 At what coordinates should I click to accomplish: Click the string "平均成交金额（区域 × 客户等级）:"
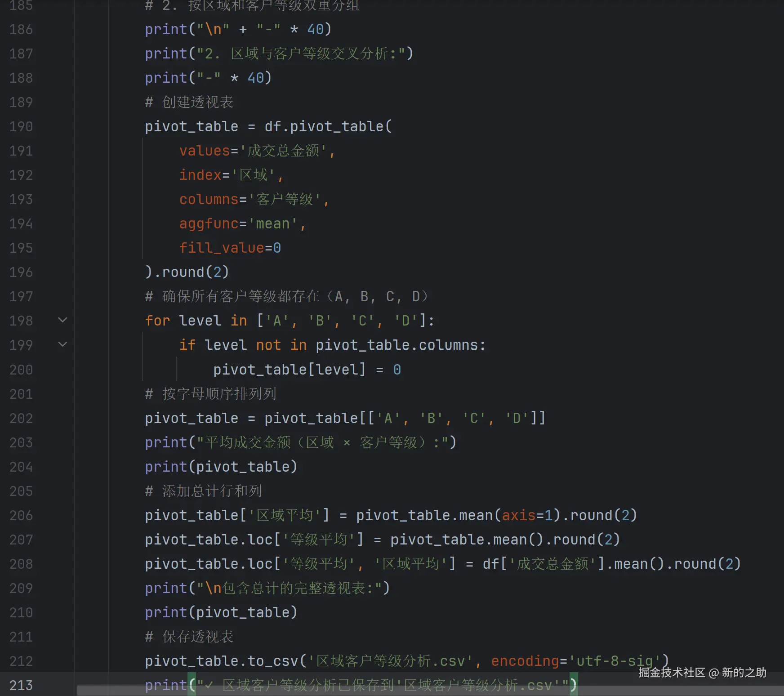point(322,442)
